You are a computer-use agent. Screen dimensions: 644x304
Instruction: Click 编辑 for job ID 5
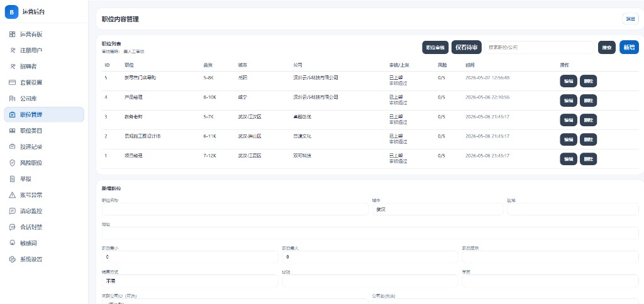569,81
